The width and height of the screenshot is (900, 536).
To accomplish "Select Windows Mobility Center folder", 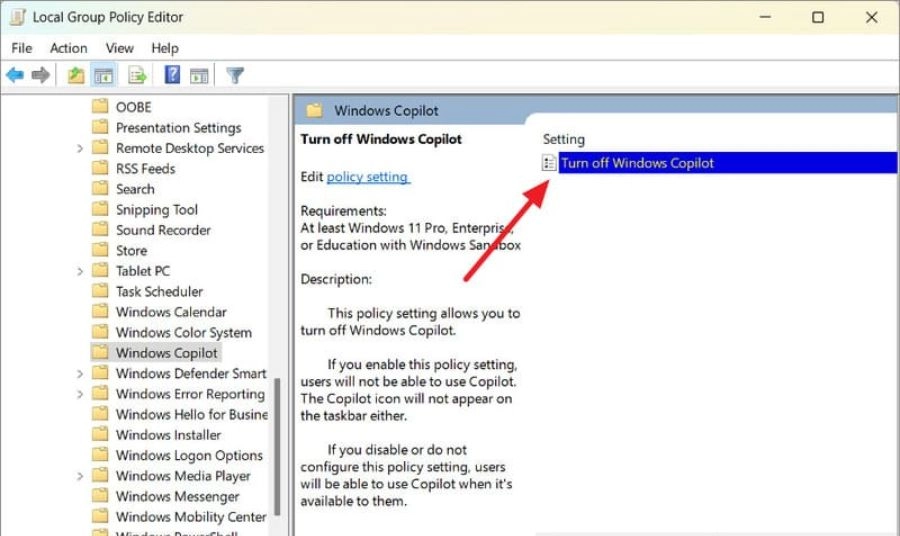I will point(191,516).
